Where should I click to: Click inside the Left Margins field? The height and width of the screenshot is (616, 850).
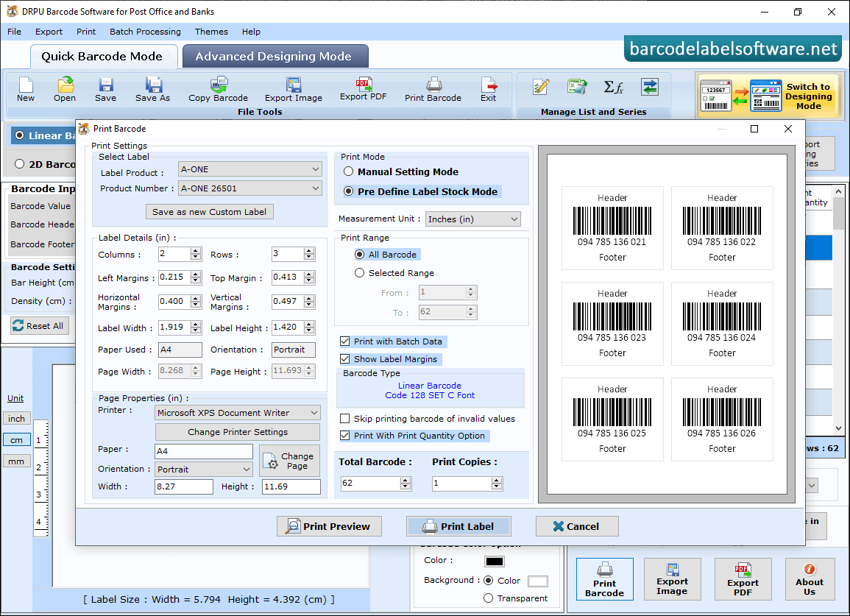pos(174,277)
